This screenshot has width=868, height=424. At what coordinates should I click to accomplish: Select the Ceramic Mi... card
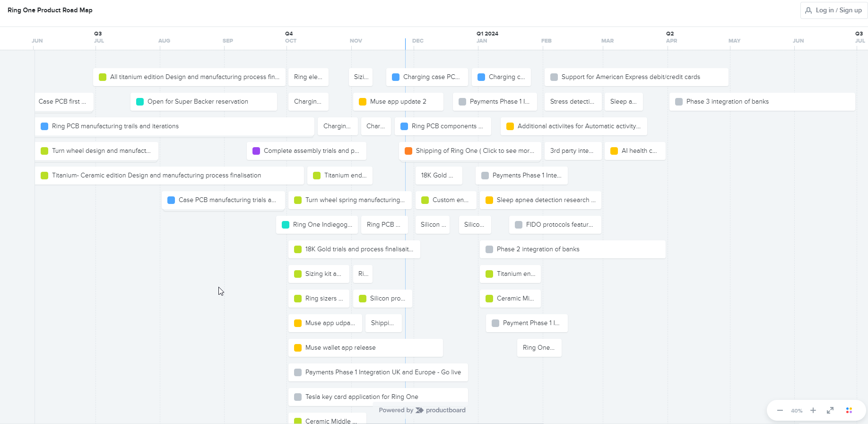[x=510, y=299]
